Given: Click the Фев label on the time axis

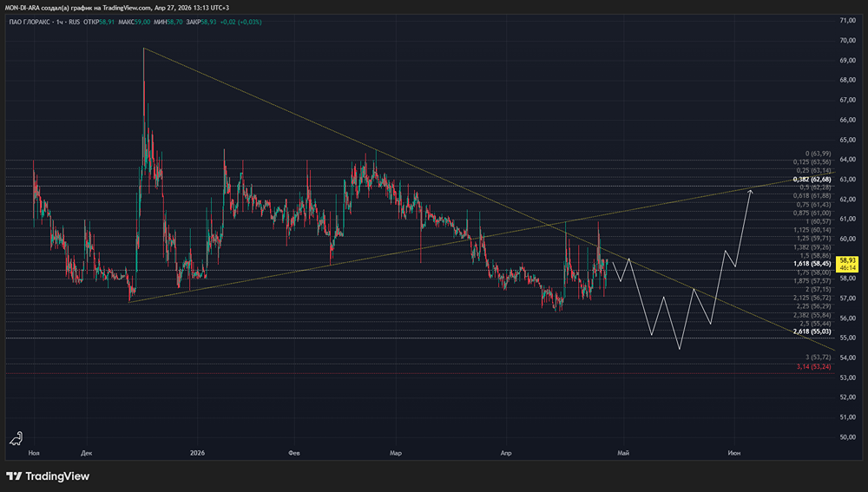Looking at the screenshot, I should 294,453.
